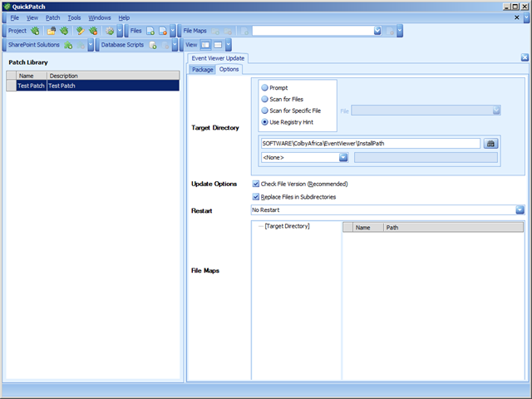The height and width of the screenshot is (399, 532).
Task: Click the remove file icon in Files toolbar
Action: 163,31
